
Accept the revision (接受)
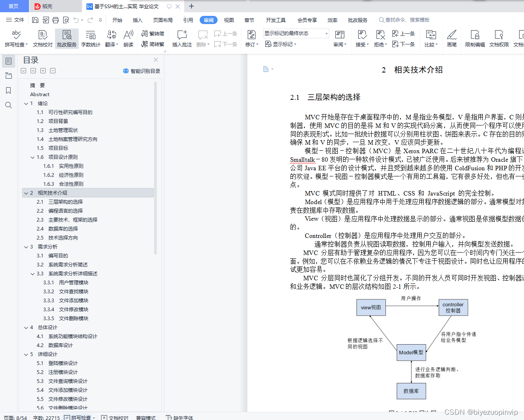[362, 39]
